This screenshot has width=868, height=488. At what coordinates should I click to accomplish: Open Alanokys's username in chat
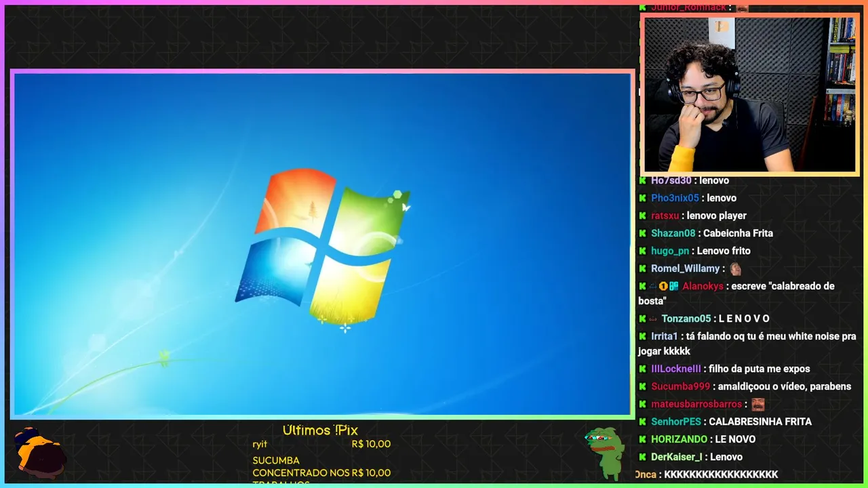click(703, 286)
